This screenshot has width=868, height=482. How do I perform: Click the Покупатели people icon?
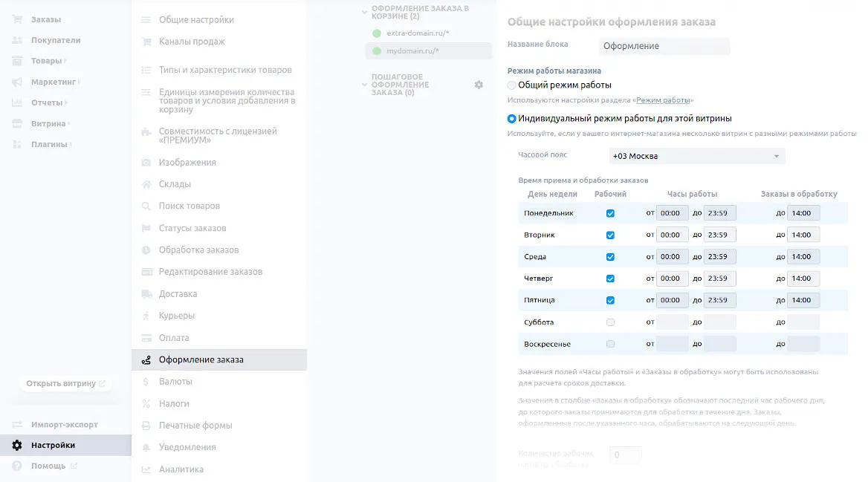17,40
